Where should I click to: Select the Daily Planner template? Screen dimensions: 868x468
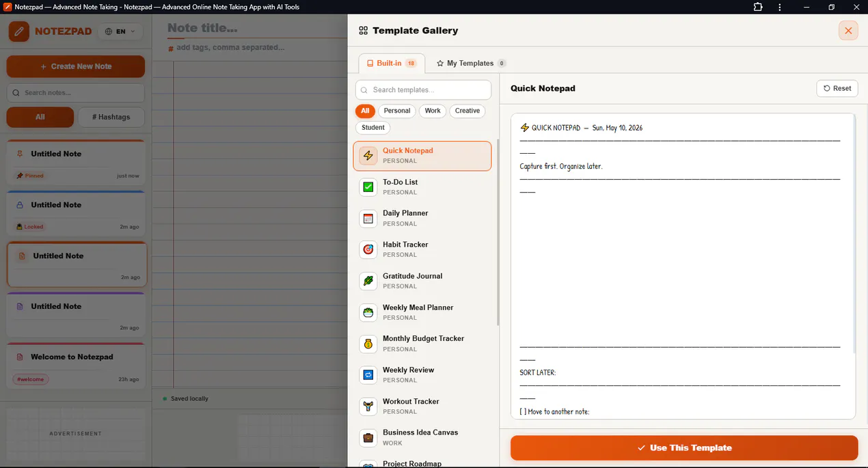422,219
